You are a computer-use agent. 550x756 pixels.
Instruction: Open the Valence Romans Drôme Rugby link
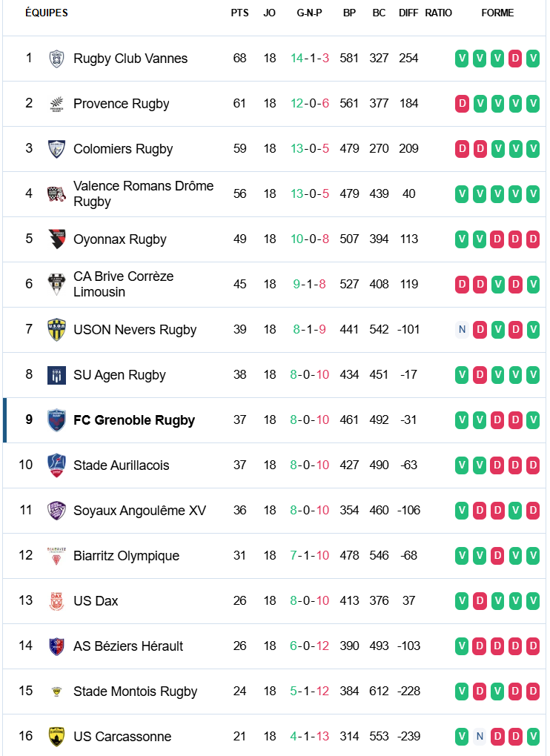(x=143, y=194)
